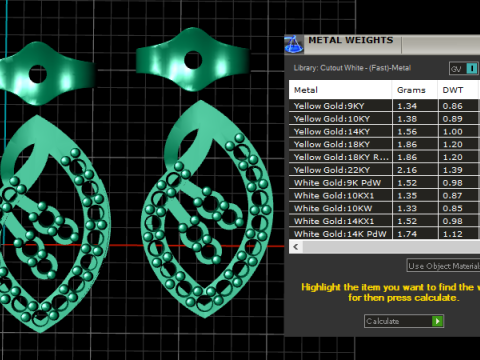Viewport: 480px width, 360px height.
Task: Select the Yellow Gold:18KY row
Action: coord(384,144)
